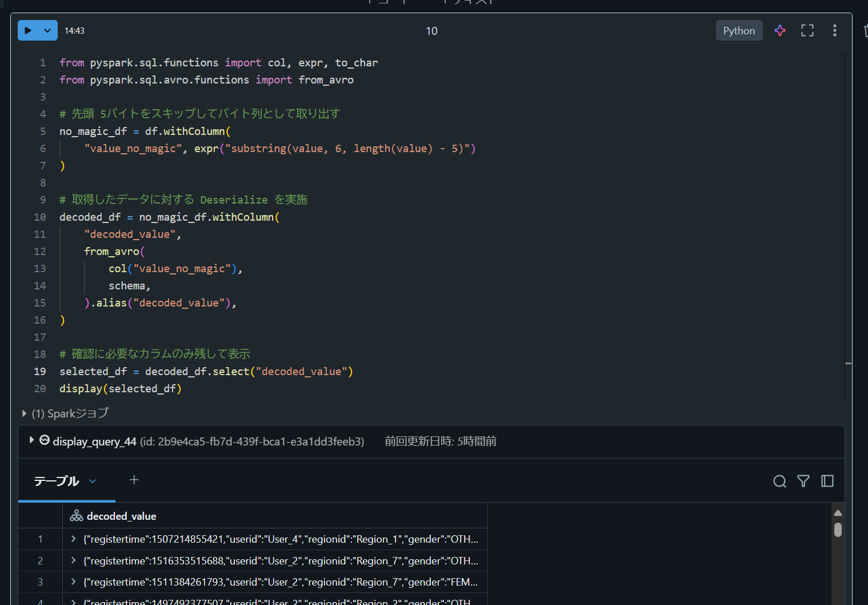Screen dimensions: 868x605
Task: Toggle cell fullscreen focus mode
Action: coord(807,31)
